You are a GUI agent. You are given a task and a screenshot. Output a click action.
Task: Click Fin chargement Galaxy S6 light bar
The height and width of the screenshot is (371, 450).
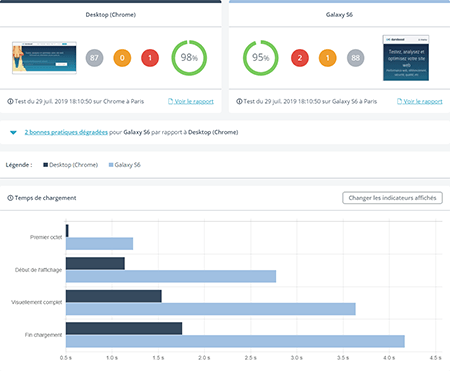[235, 341]
